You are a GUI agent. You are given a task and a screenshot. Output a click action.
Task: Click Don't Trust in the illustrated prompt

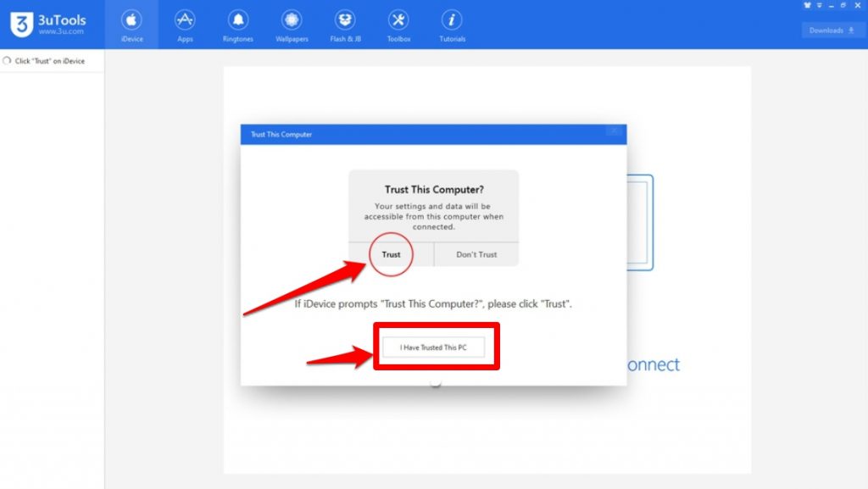coord(476,254)
